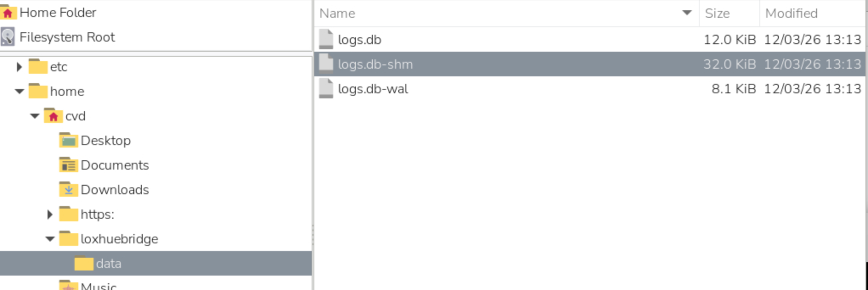Sort files by Modified column
This screenshot has height=290, width=868.
coord(791,14)
